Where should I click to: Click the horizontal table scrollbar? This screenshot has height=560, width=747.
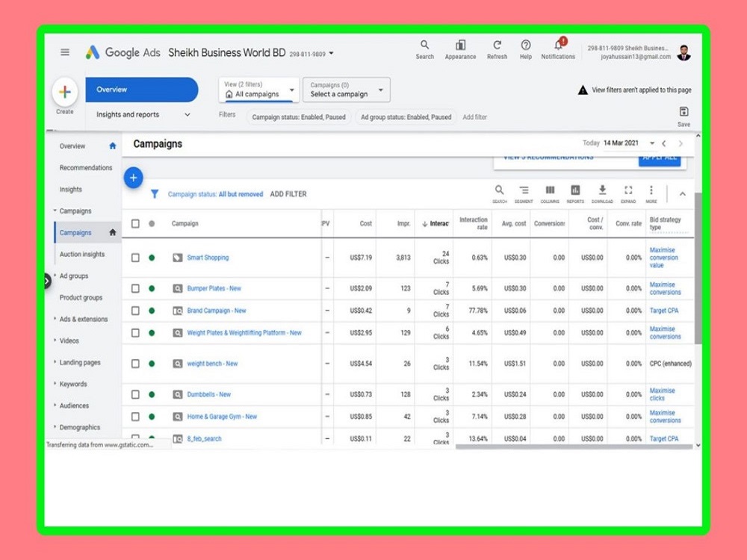pos(574,447)
